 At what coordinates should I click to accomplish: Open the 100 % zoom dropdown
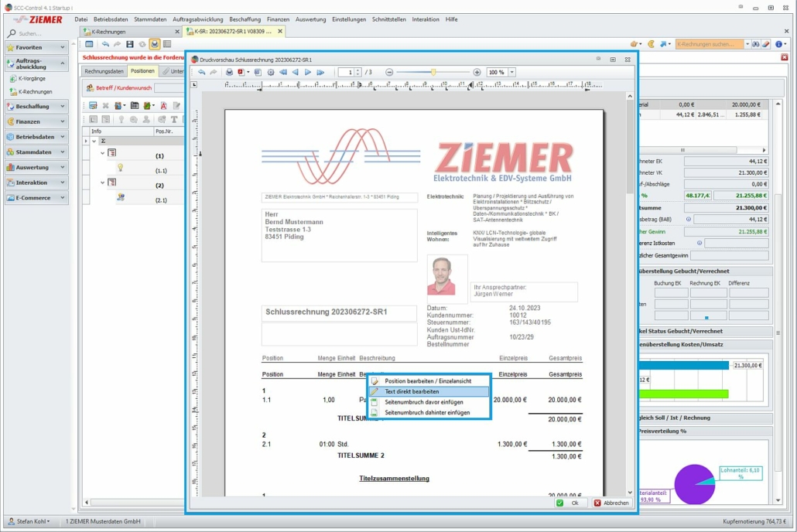pos(511,72)
